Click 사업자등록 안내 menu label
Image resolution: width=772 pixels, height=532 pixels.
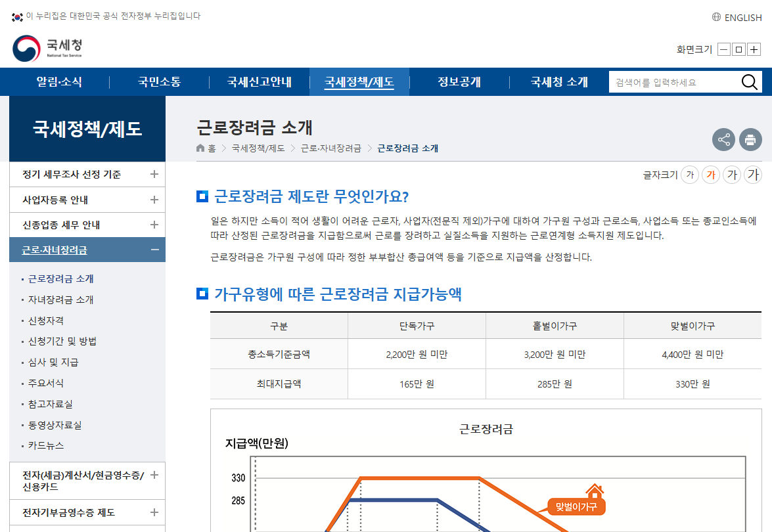pos(55,200)
